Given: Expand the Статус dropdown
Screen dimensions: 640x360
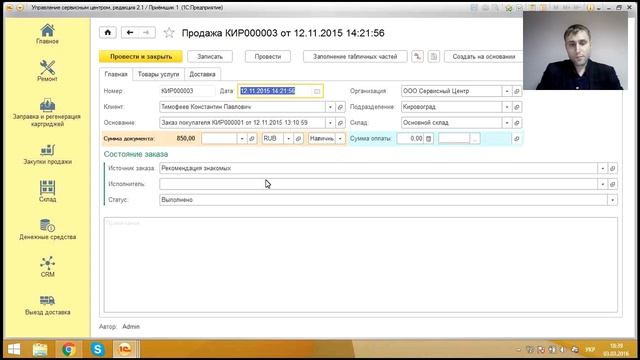Looking at the screenshot, I should tap(612, 200).
